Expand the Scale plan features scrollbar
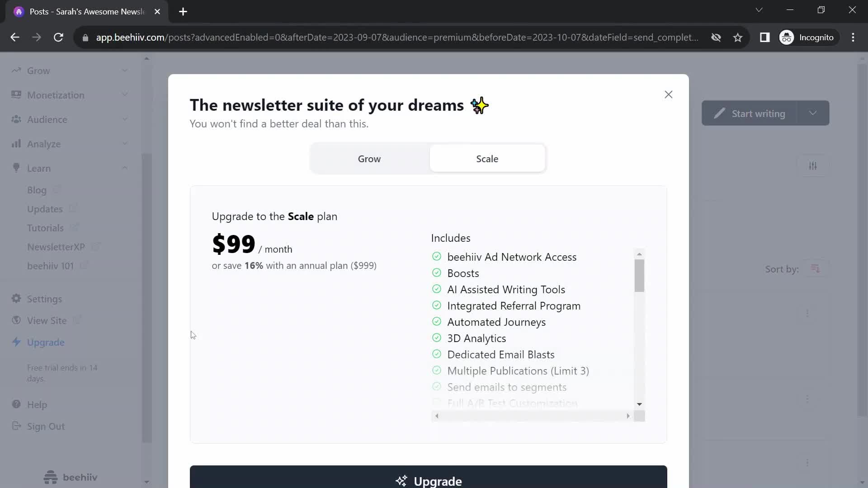 (641, 405)
